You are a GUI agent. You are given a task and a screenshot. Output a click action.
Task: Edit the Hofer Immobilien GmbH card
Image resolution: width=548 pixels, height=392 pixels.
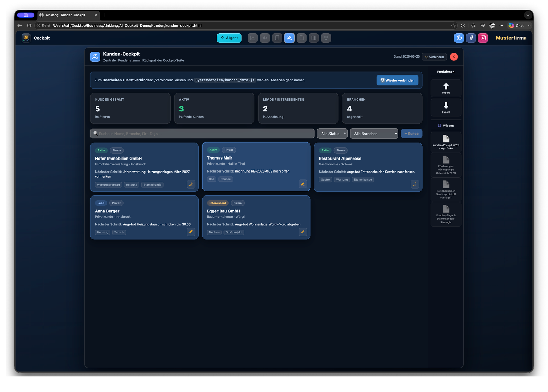(x=191, y=184)
